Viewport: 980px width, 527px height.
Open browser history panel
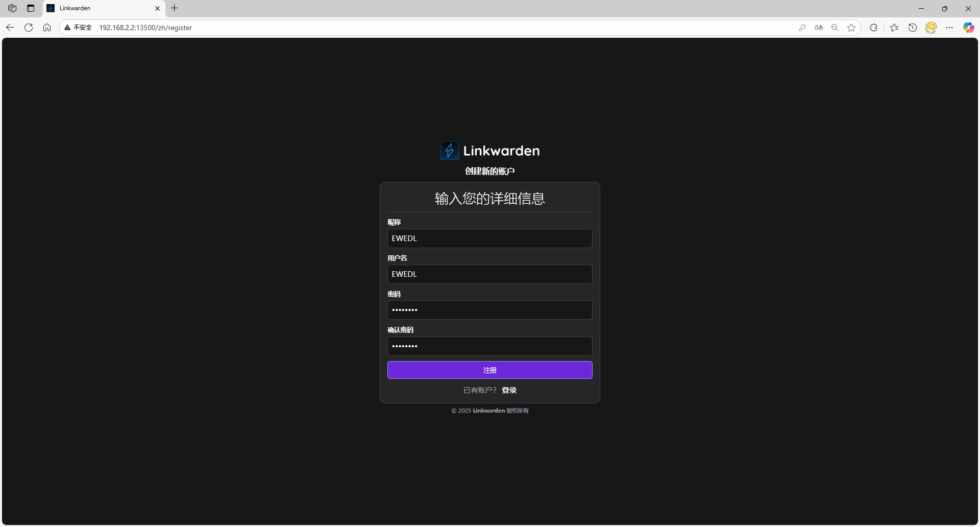[x=913, y=28]
